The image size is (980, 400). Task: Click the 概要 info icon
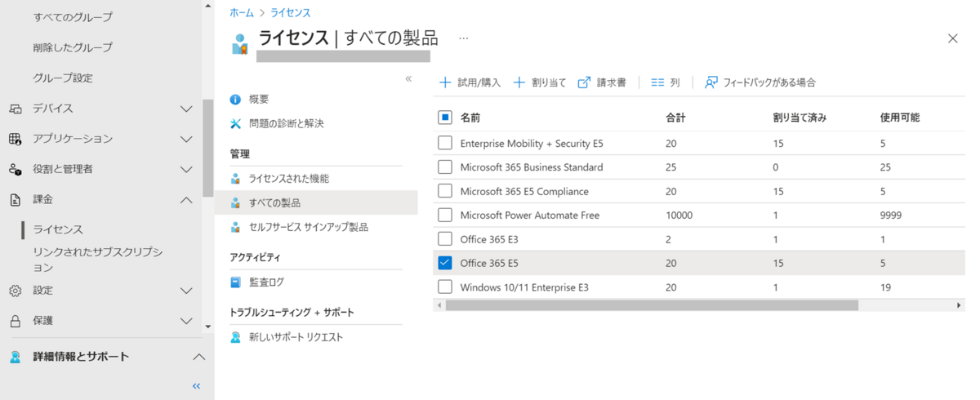coord(235,99)
